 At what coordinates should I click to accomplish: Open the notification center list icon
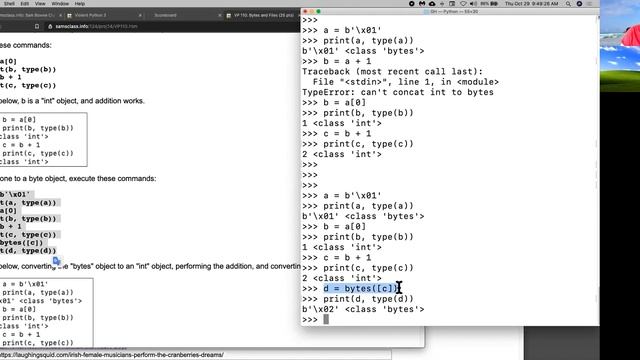(590, 4)
